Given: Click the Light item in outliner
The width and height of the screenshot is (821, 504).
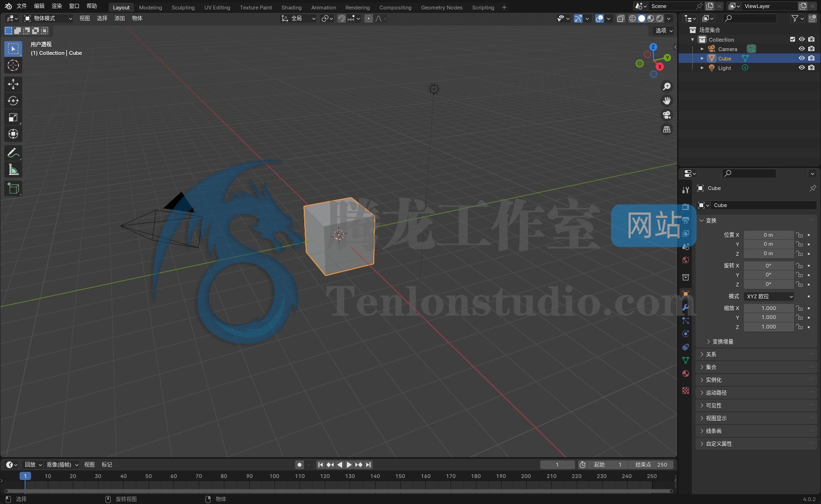Looking at the screenshot, I should [x=724, y=68].
